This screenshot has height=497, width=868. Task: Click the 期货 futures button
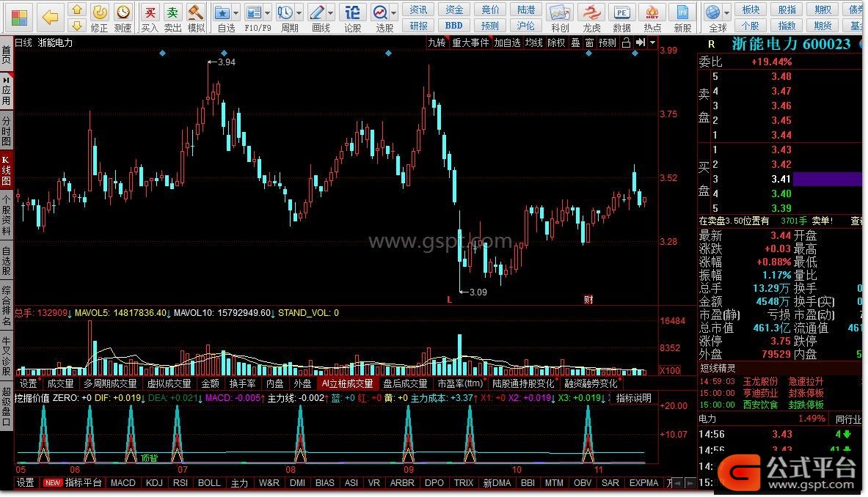[x=823, y=26]
